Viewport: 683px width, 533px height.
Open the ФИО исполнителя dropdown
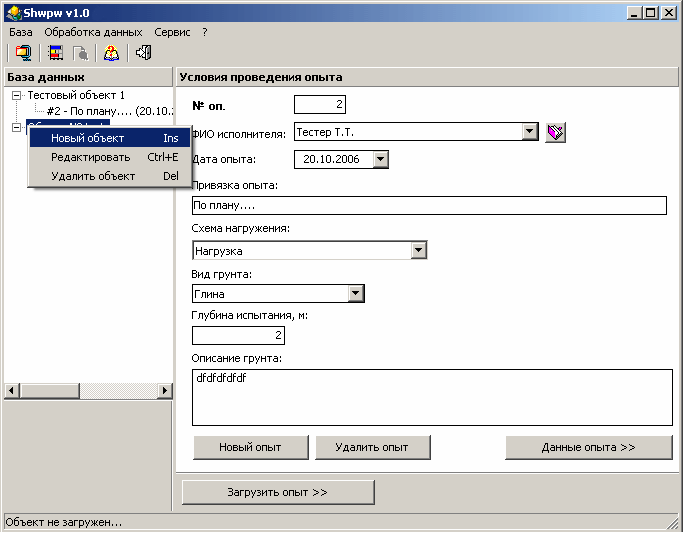tap(530, 132)
